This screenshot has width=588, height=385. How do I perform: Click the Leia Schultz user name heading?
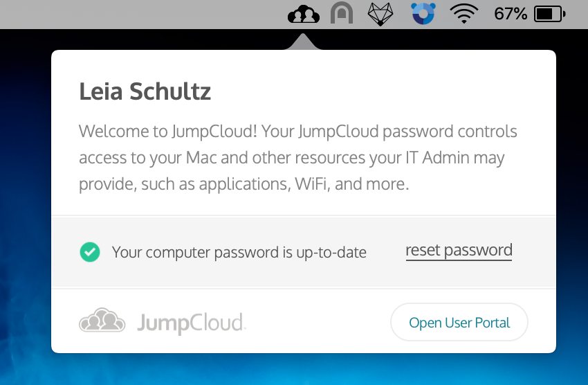(145, 91)
